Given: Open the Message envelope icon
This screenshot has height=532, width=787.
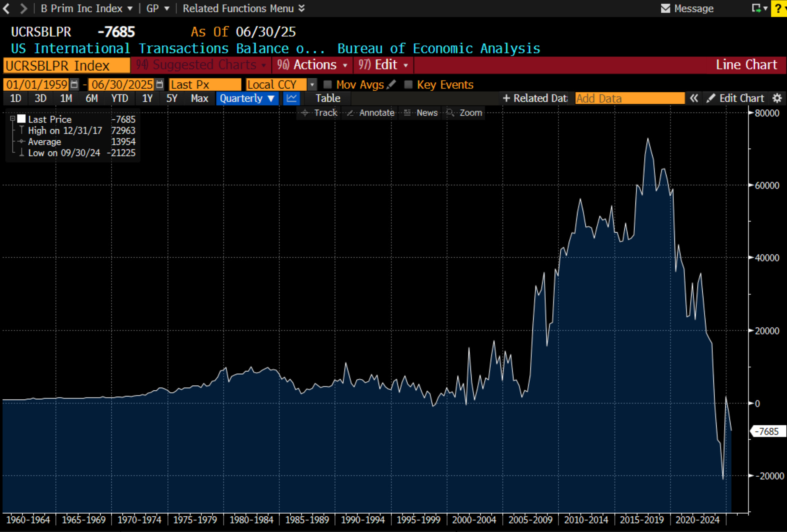Looking at the screenshot, I should pos(665,8).
